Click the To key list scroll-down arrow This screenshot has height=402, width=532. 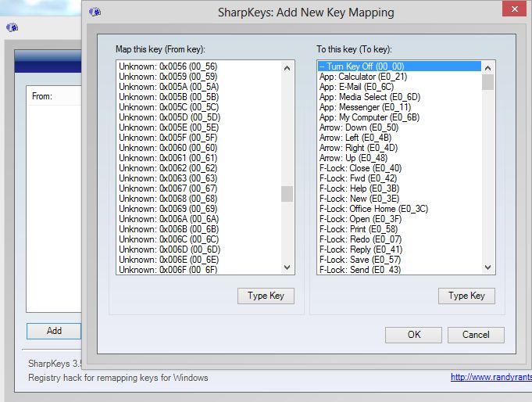[x=488, y=267]
